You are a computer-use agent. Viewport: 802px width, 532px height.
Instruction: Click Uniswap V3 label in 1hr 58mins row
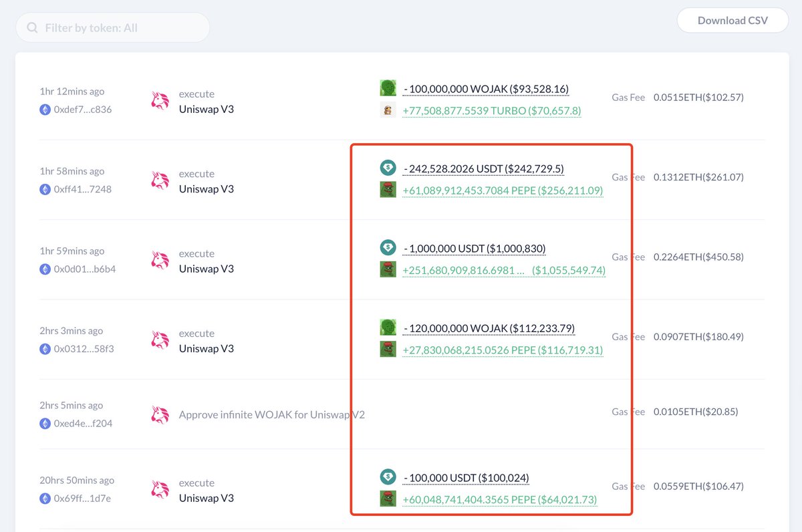coord(207,189)
